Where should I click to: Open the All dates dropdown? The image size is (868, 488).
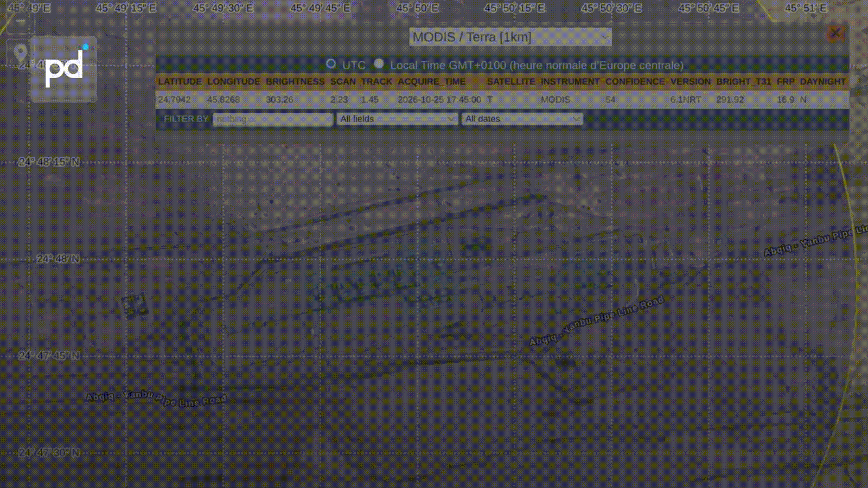[522, 119]
